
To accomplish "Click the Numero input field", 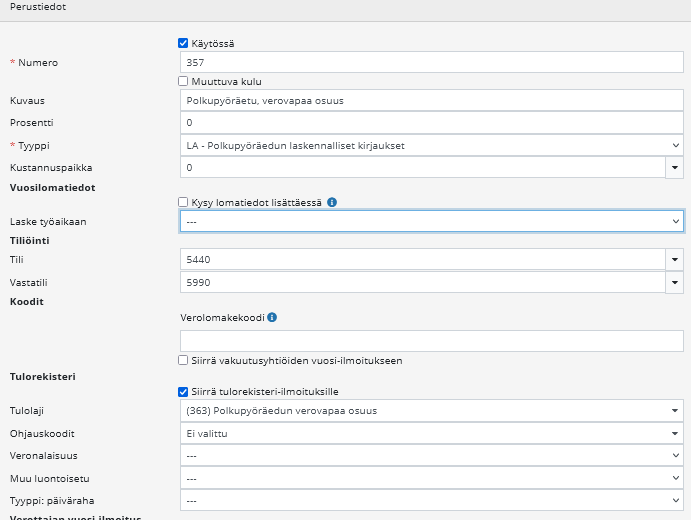I will (x=431, y=62).
